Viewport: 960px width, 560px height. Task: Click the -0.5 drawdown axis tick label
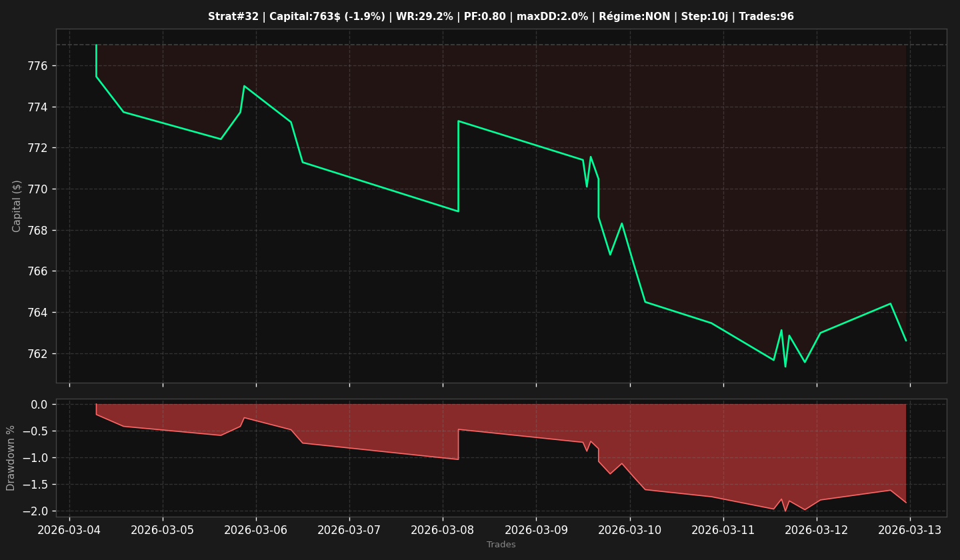coord(36,431)
